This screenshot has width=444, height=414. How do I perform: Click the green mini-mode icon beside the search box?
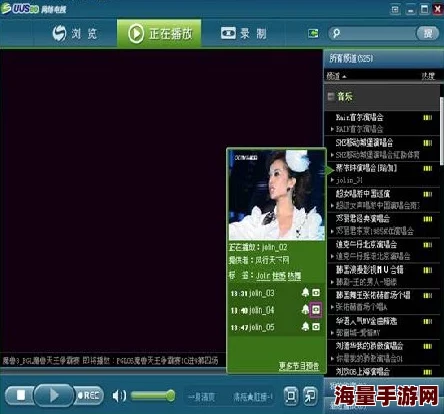tap(313, 33)
